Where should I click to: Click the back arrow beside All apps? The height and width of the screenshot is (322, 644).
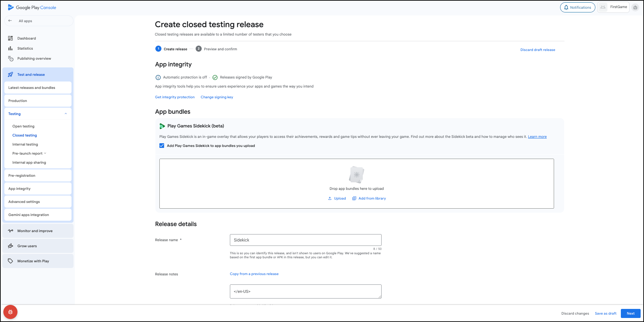click(10, 21)
